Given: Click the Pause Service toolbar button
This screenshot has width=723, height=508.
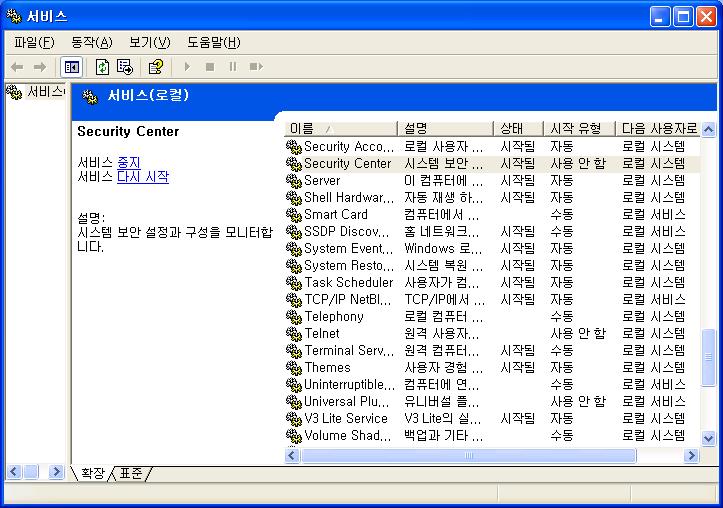Looking at the screenshot, I should 233,67.
